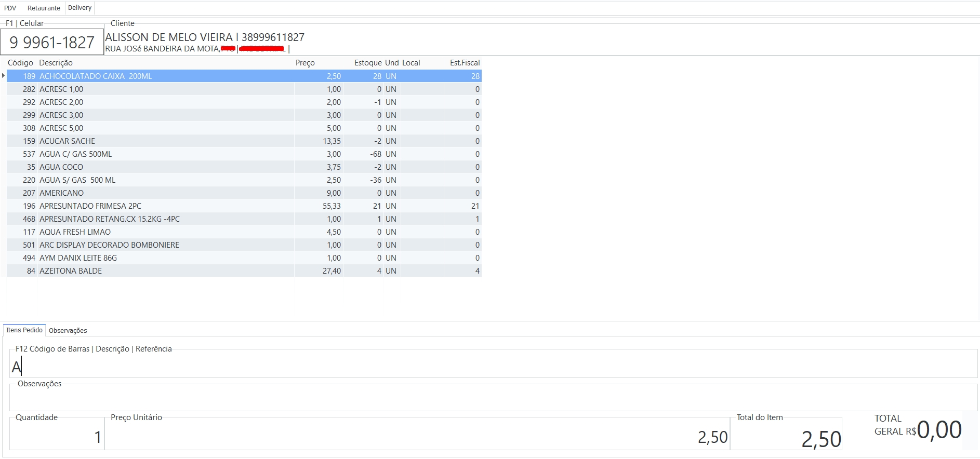Switch to the PDV tab
Screen dimensions: 980x459
click(10, 8)
